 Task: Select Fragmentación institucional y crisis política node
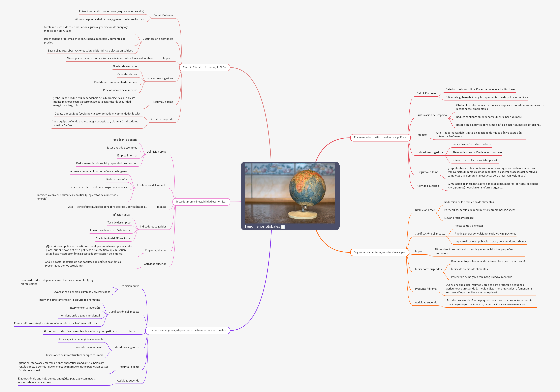pyautogui.click(x=380, y=138)
